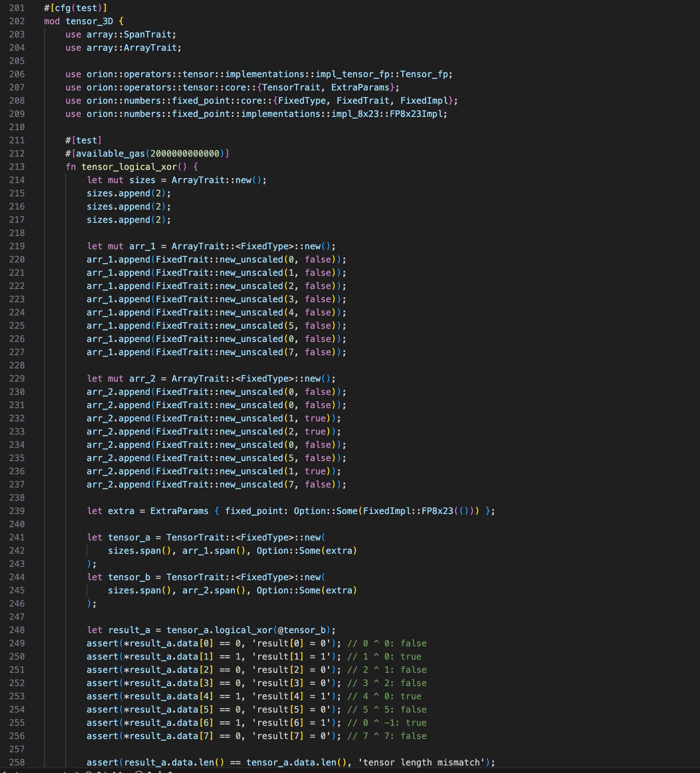Click 'arr_2' declaration on line 229
This screenshot has width=700, height=773.
[x=142, y=379]
